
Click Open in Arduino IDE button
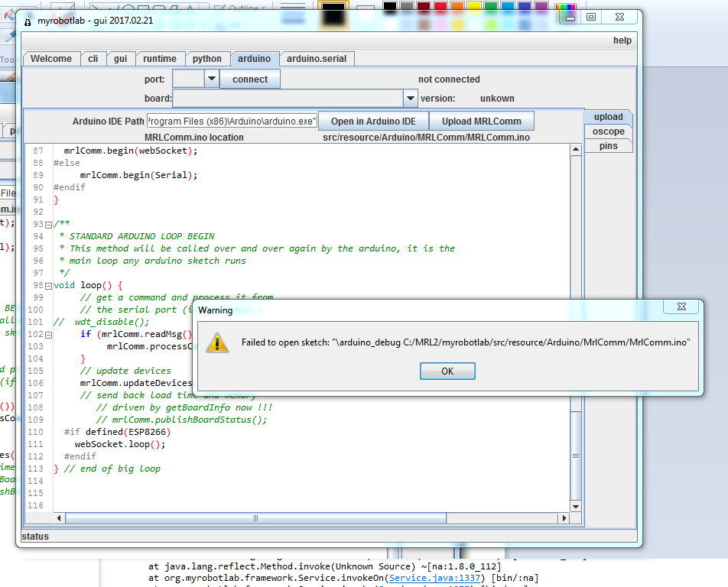click(x=373, y=121)
